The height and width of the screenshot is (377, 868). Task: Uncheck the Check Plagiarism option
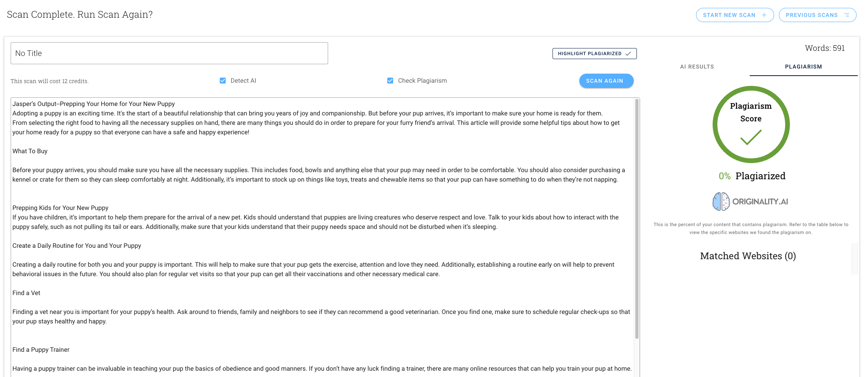click(x=390, y=80)
